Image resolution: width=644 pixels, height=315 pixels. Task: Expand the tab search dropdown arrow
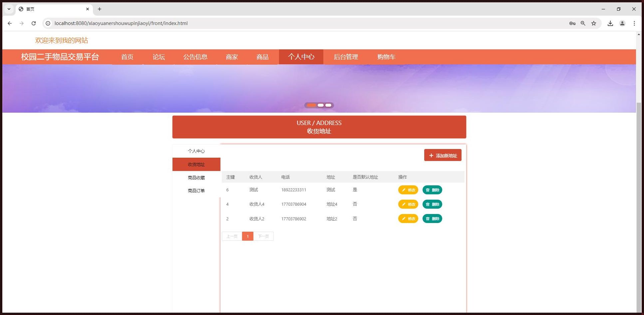point(9,9)
